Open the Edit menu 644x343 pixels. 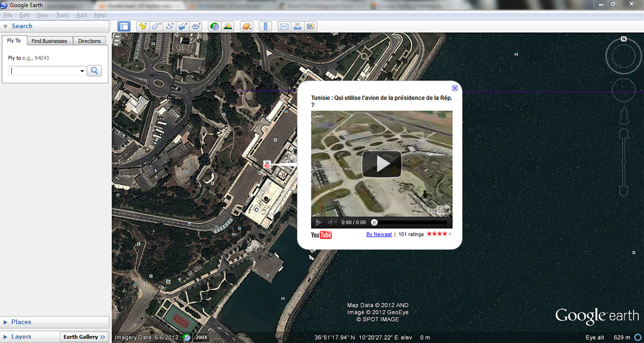tap(24, 15)
